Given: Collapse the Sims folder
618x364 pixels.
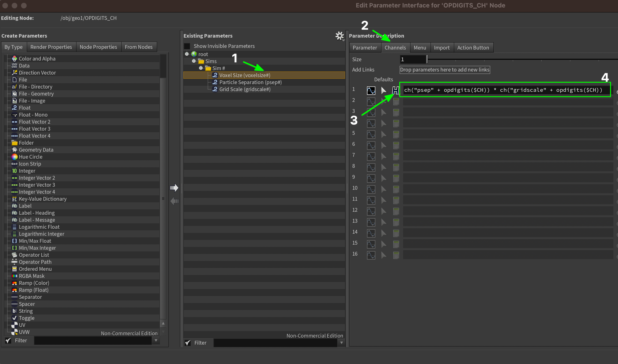Looking at the screenshot, I should tap(194, 61).
